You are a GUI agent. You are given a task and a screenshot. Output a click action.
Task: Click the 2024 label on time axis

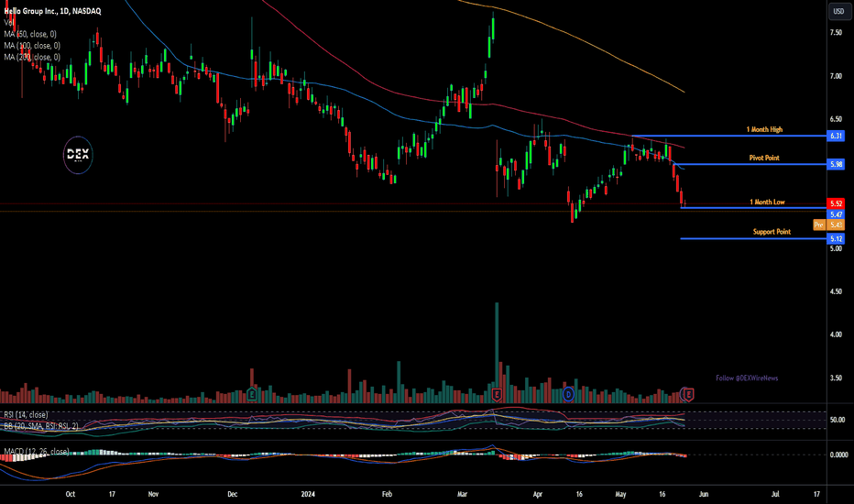pyautogui.click(x=308, y=494)
